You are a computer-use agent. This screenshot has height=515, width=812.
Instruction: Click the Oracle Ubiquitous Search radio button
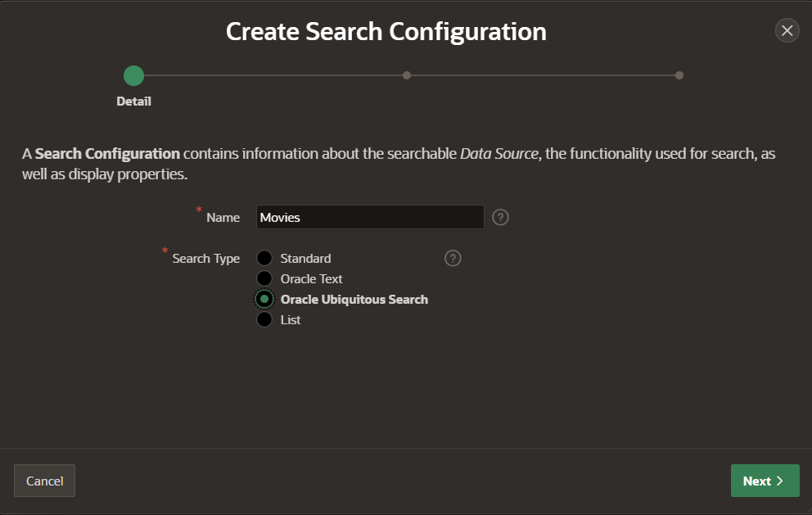point(264,299)
